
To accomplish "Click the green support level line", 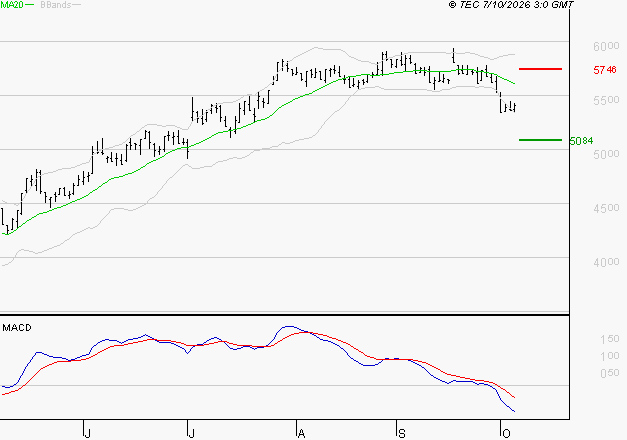I will click(540, 140).
